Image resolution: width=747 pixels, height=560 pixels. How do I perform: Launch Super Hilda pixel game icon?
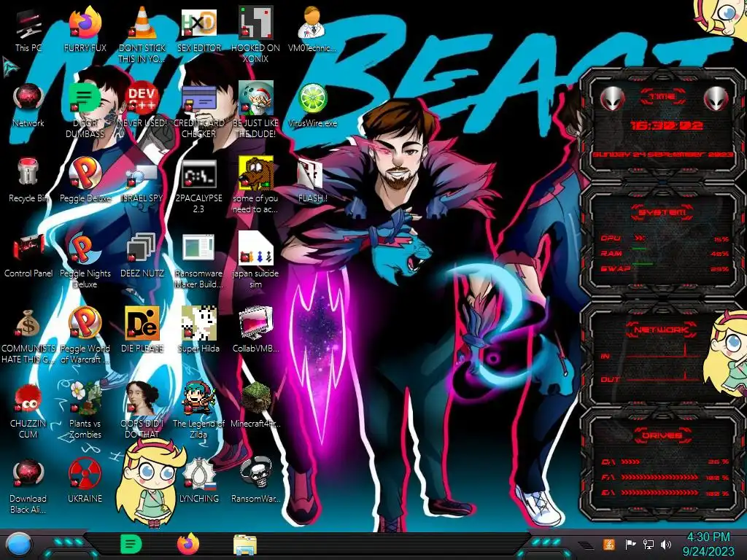[198, 330]
